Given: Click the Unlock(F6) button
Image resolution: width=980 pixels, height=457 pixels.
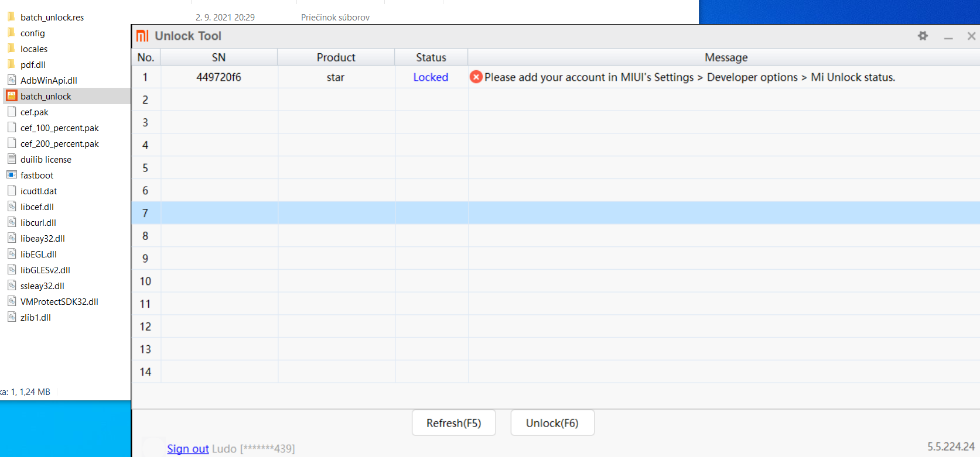Looking at the screenshot, I should (552, 423).
